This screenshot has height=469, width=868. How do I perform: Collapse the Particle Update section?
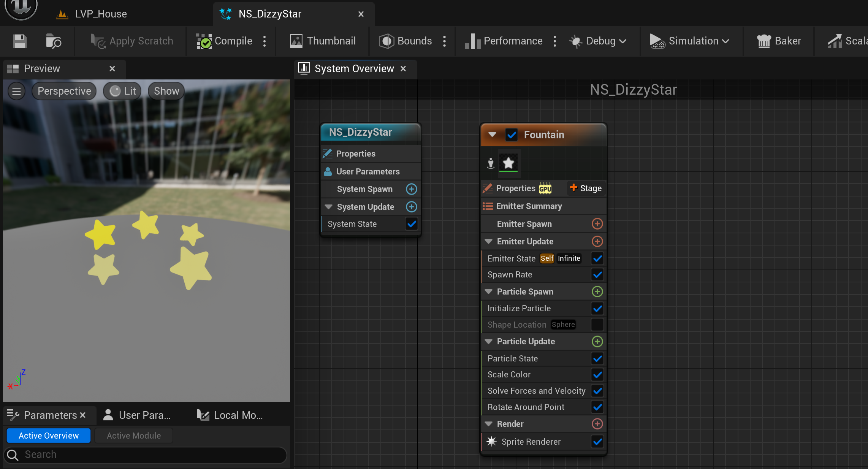pos(489,341)
